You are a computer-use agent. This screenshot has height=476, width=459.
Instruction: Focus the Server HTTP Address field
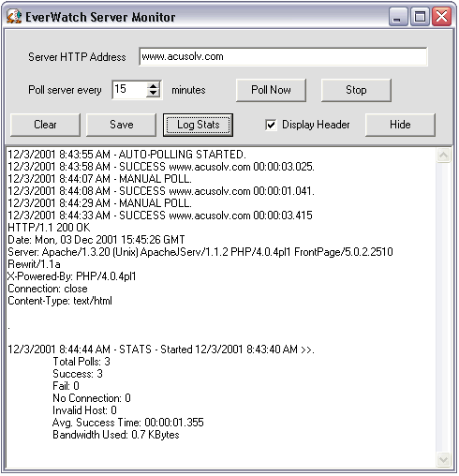pos(283,57)
